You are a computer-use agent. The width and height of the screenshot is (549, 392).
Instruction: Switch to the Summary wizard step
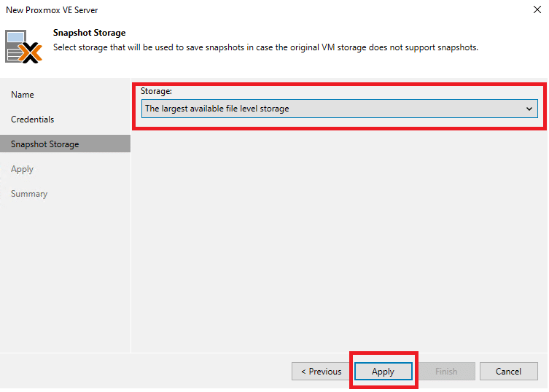[29, 194]
